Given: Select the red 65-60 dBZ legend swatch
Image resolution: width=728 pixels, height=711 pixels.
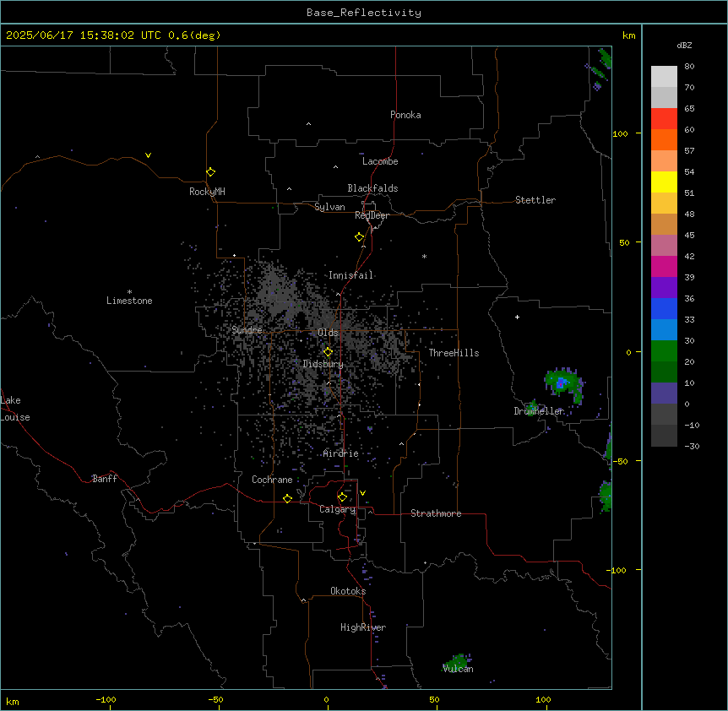Looking at the screenshot, I should coord(664,119).
